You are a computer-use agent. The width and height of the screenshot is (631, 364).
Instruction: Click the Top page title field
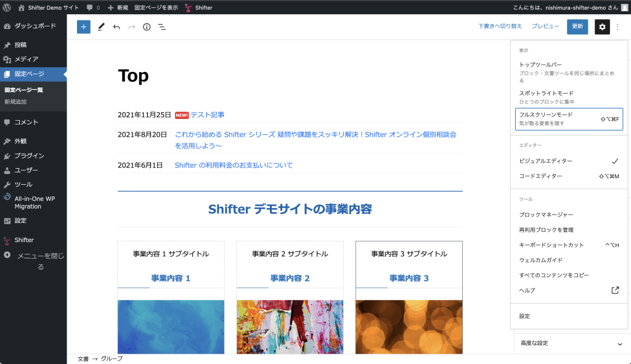133,76
